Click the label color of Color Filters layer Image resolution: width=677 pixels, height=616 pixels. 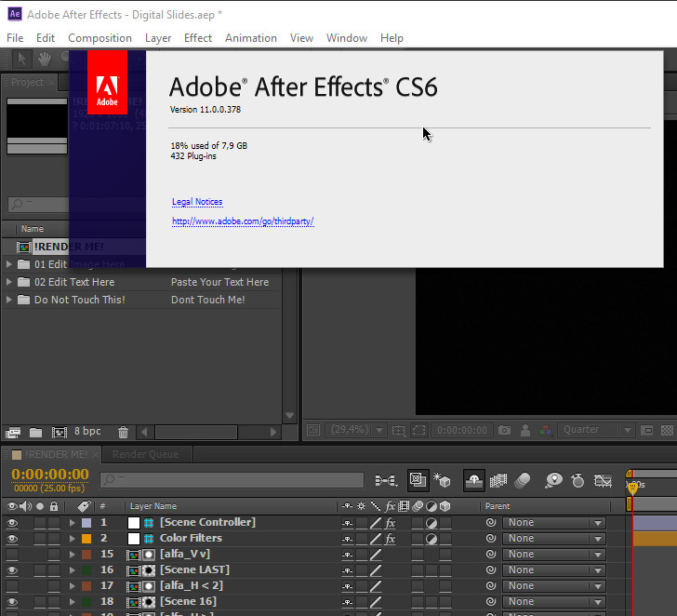click(86, 539)
